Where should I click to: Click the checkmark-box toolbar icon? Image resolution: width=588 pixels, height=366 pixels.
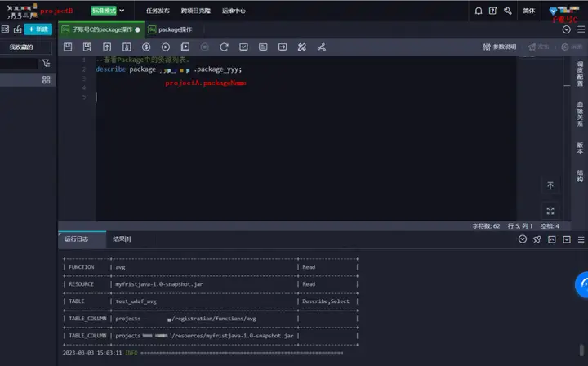243,47
